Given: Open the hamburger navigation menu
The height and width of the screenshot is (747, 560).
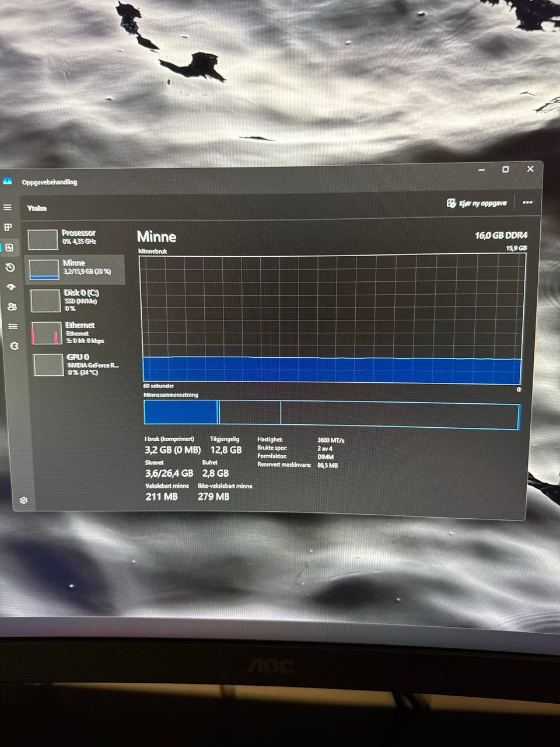Looking at the screenshot, I should [8, 207].
